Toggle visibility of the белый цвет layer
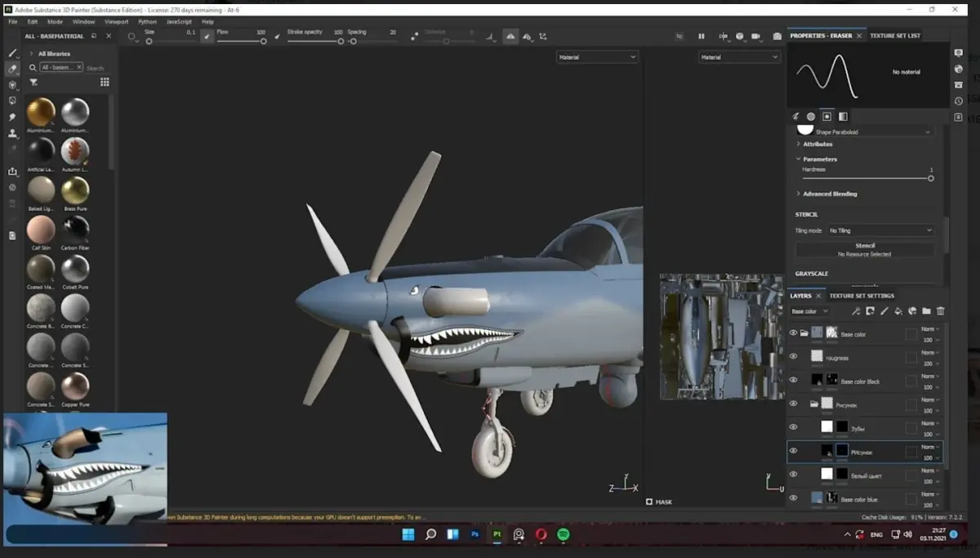Image resolution: width=980 pixels, height=558 pixels. 793,474
